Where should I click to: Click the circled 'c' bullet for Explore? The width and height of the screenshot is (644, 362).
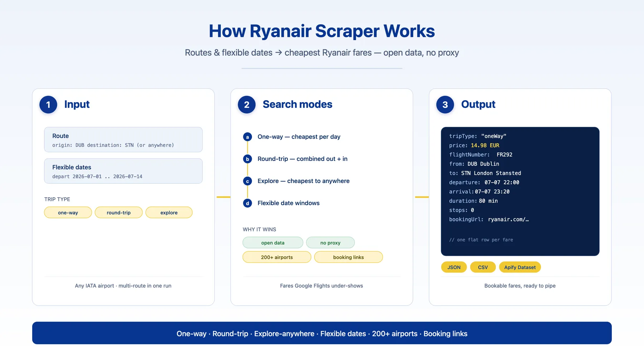point(247,181)
